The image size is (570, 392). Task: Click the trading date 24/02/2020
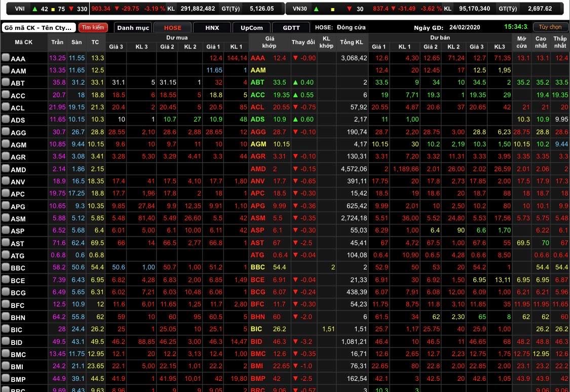[x=465, y=27]
